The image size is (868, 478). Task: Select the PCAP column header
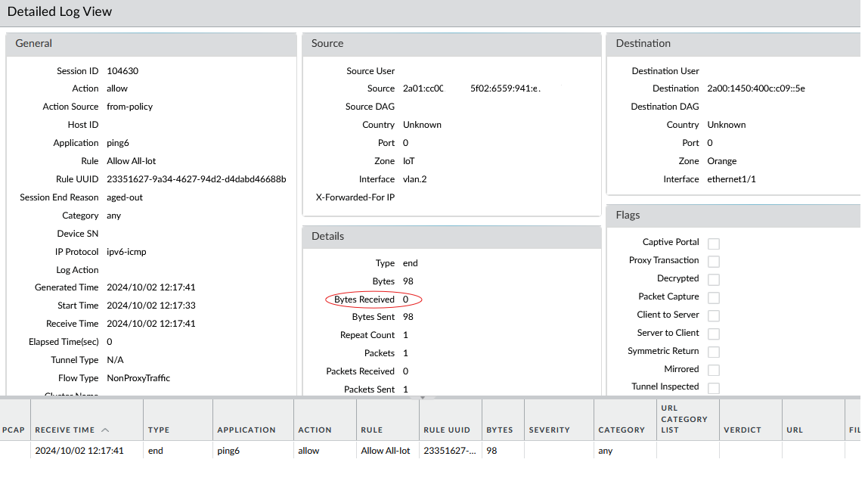click(14, 430)
